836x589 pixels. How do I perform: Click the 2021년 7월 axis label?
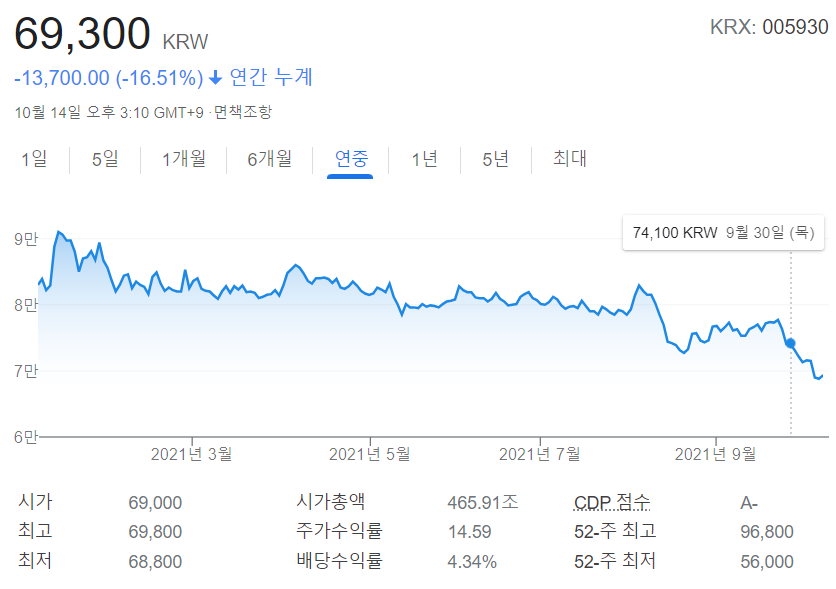(540, 454)
